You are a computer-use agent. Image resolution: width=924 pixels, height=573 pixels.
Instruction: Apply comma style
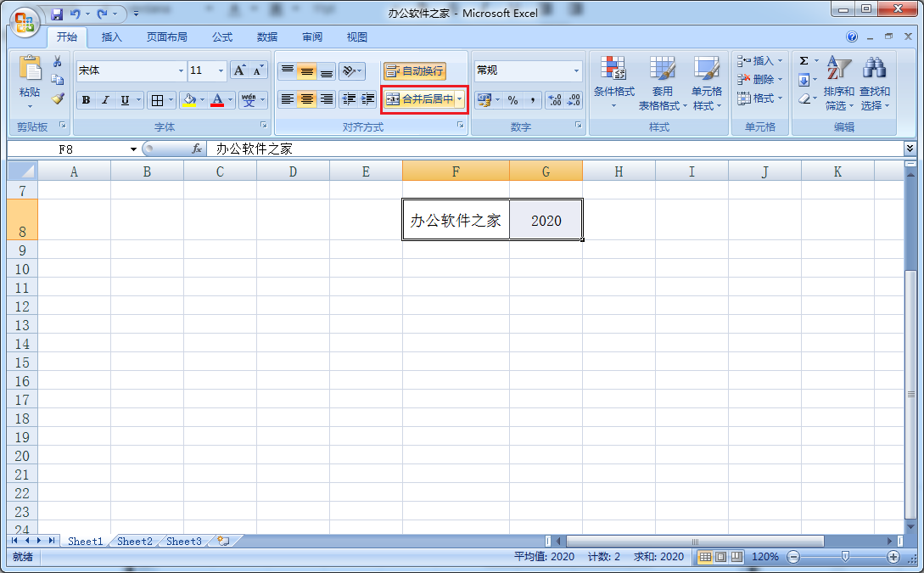tap(532, 100)
